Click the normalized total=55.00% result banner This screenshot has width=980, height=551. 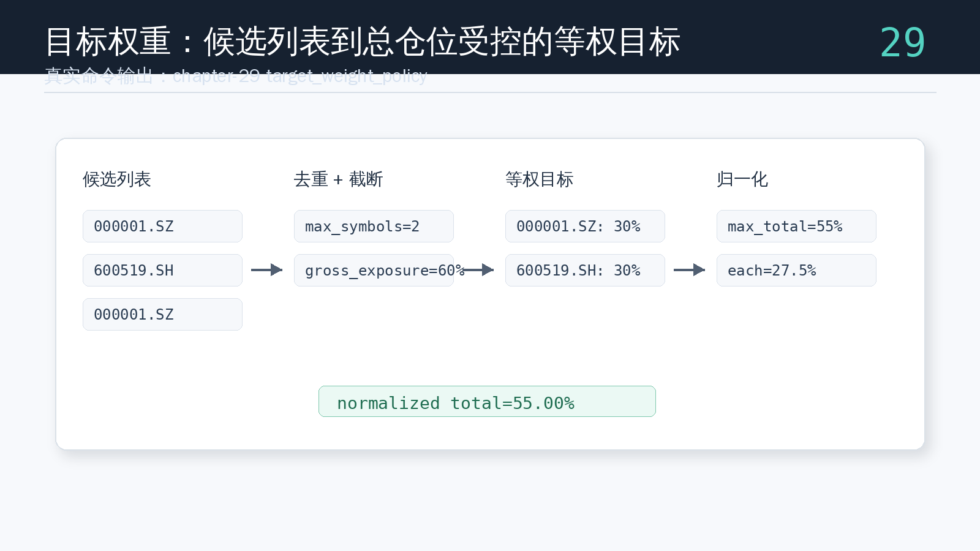(487, 402)
